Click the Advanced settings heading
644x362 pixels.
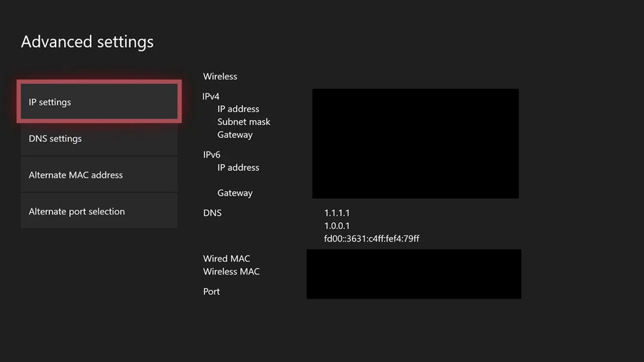(87, 42)
